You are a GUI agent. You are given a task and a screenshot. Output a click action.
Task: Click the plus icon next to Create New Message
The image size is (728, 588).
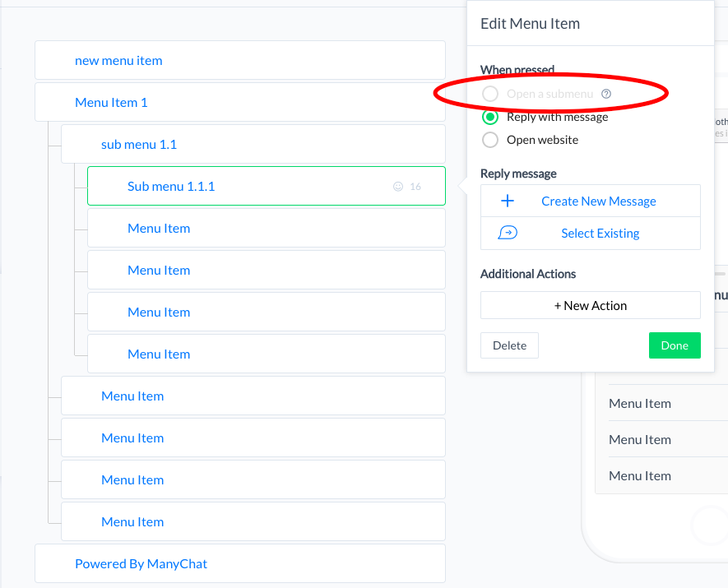(x=508, y=201)
